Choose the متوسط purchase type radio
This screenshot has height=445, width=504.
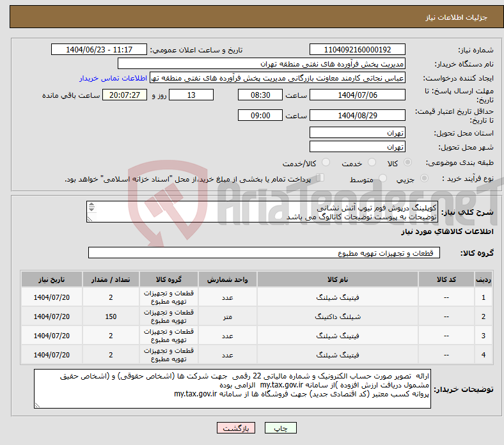tap(383, 179)
